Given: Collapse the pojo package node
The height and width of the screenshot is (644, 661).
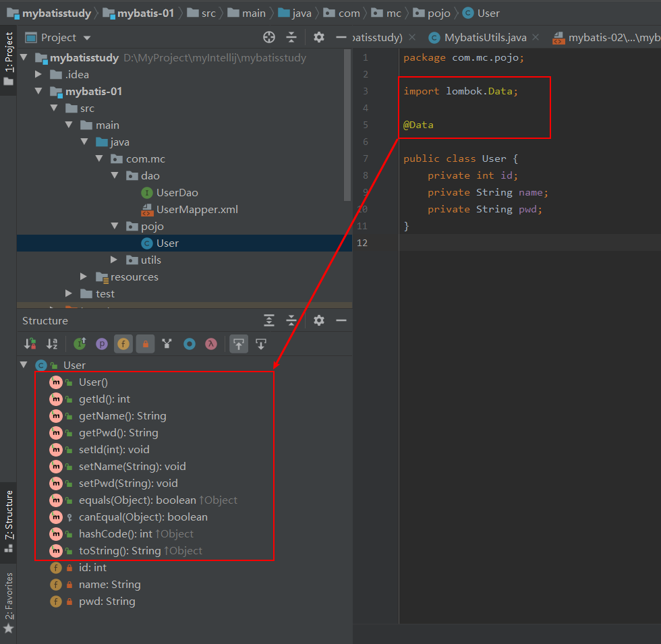Looking at the screenshot, I should pos(114,226).
